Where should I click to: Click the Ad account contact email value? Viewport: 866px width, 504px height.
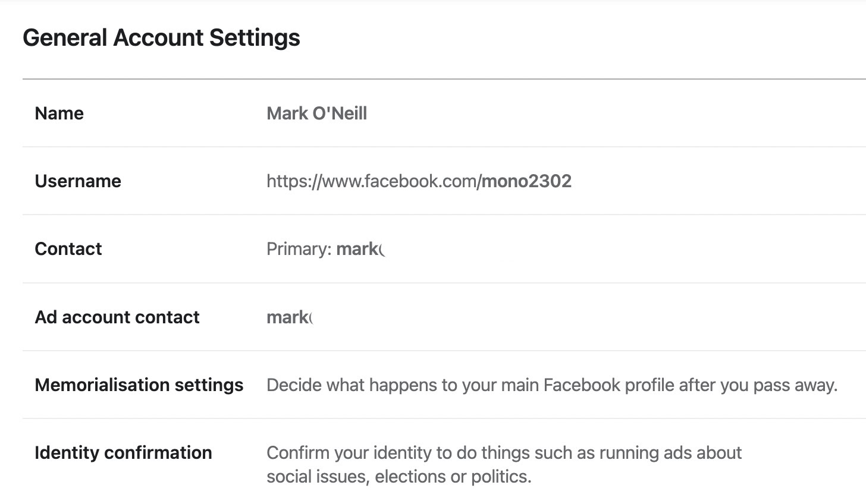pyautogui.click(x=289, y=317)
